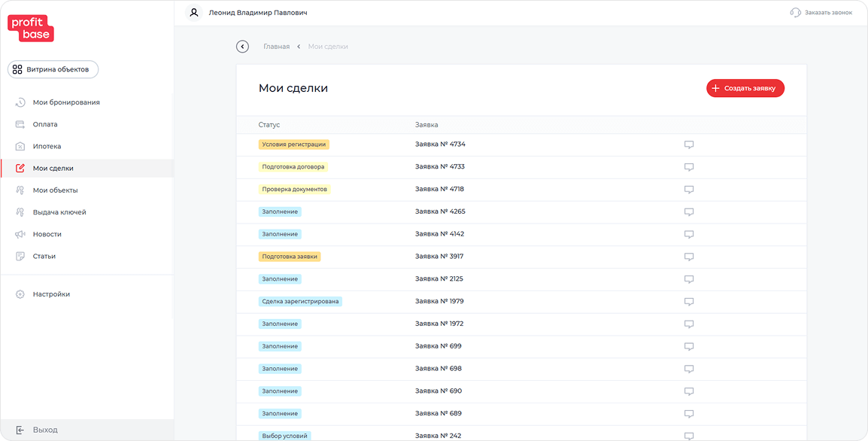Open Витрина объектов button
The width and height of the screenshot is (868, 441).
(53, 69)
